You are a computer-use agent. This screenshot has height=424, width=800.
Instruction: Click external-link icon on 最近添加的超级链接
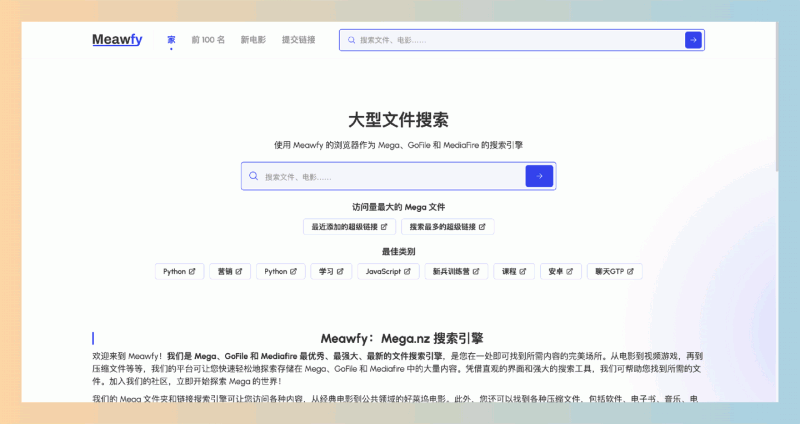[x=384, y=227]
